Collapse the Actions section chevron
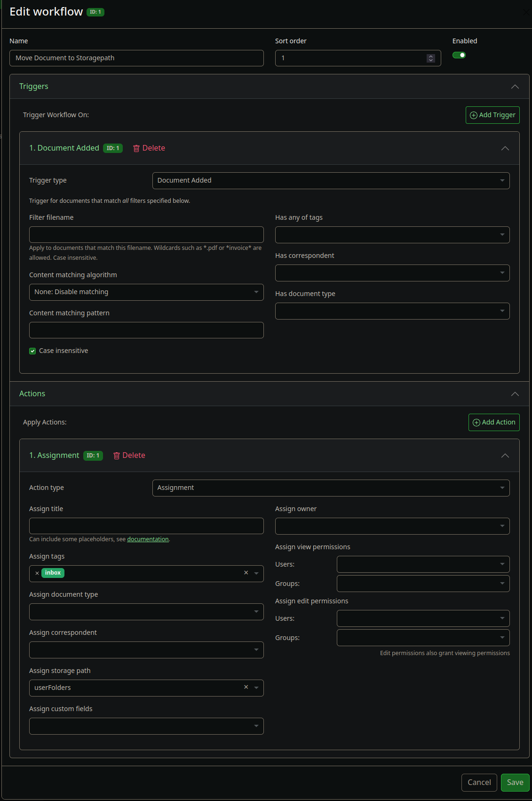The height and width of the screenshot is (801, 532). pyautogui.click(x=515, y=394)
